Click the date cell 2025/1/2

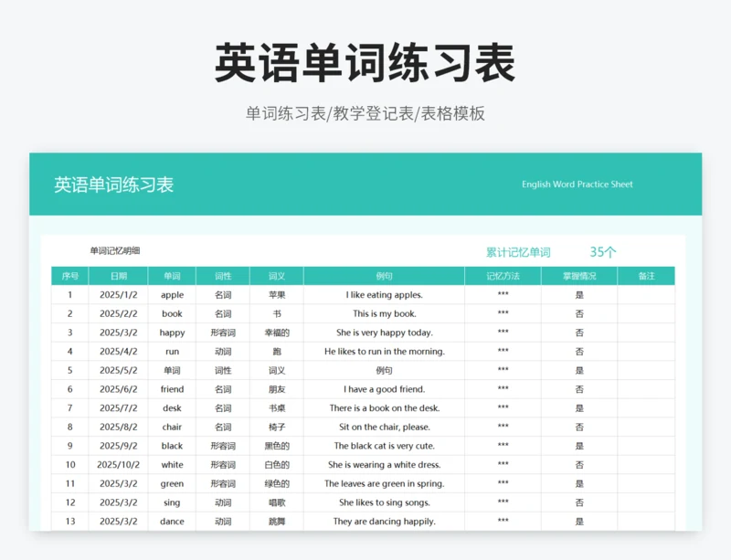pos(119,295)
